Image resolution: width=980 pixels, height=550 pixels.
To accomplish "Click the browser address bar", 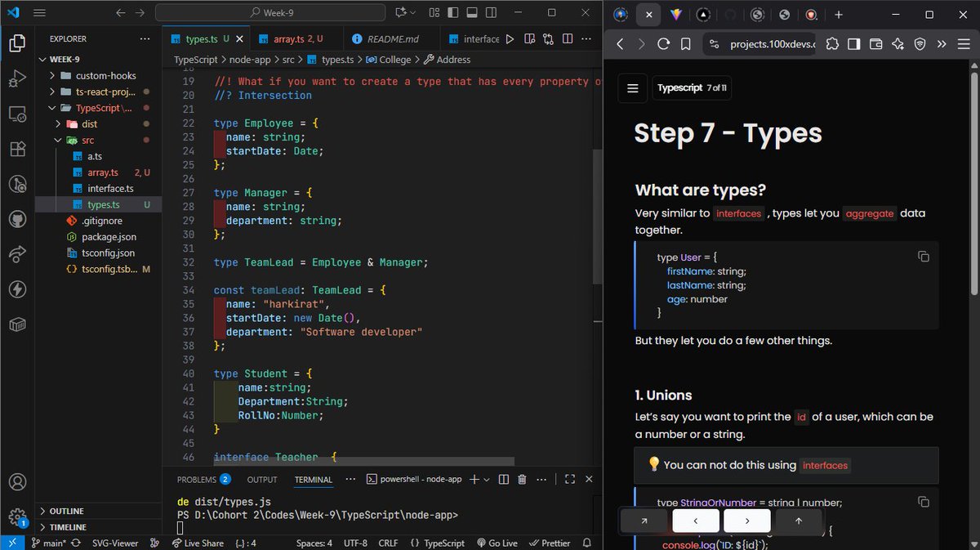I will [761, 44].
